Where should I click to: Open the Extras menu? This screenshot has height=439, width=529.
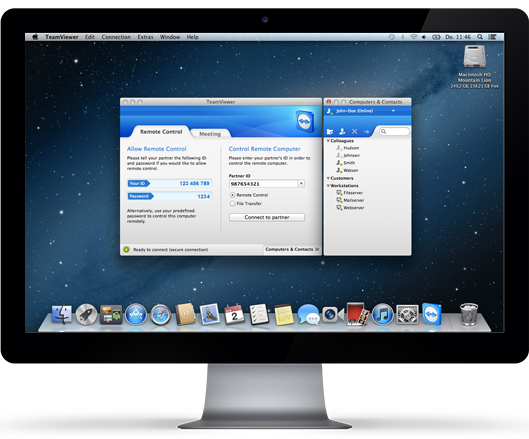tap(145, 37)
